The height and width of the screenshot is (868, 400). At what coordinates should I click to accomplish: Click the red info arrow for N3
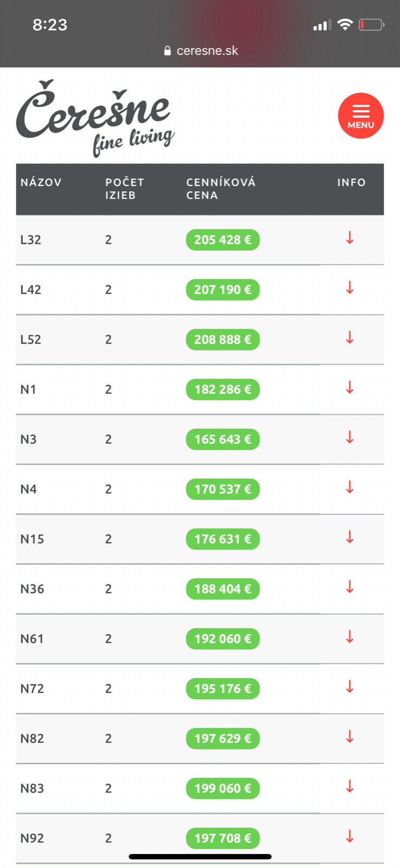(350, 438)
